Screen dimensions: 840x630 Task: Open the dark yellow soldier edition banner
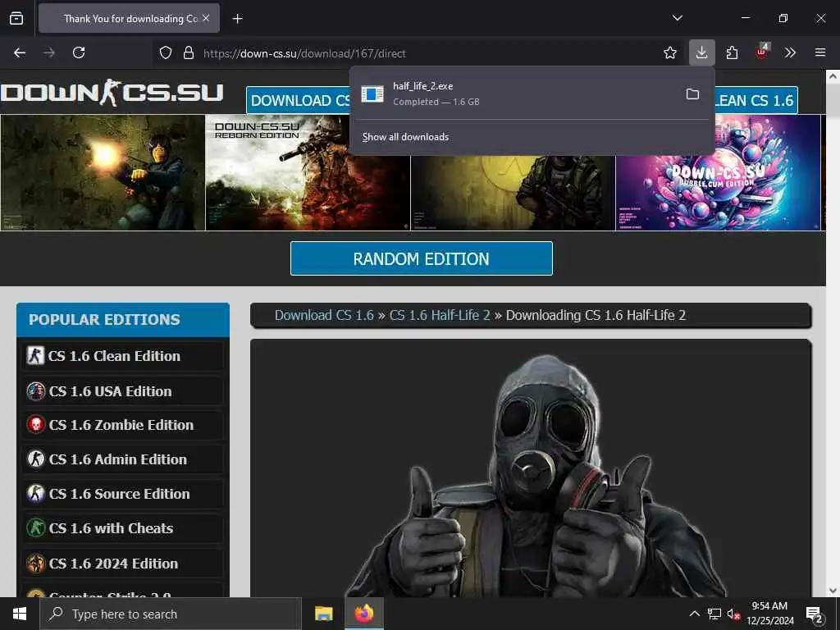point(513,193)
